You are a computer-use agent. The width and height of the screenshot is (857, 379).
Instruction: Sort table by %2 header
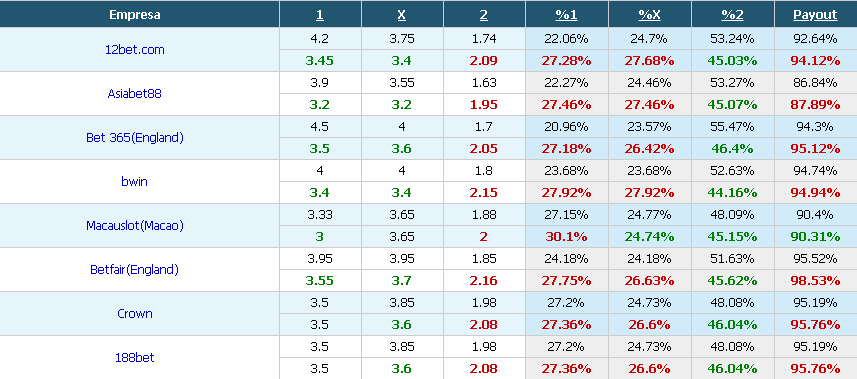tap(732, 15)
